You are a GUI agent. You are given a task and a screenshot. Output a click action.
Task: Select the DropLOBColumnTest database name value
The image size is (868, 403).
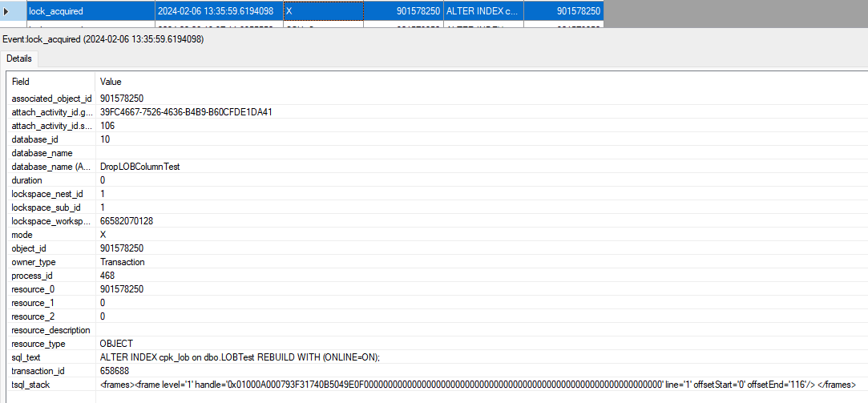pos(139,166)
